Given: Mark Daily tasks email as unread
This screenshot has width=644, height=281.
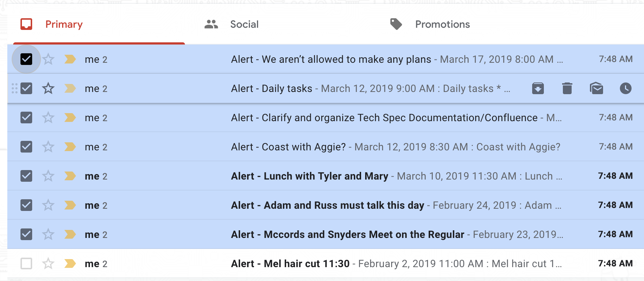Looking at the screenshot, I should click(x=596, y=88).
